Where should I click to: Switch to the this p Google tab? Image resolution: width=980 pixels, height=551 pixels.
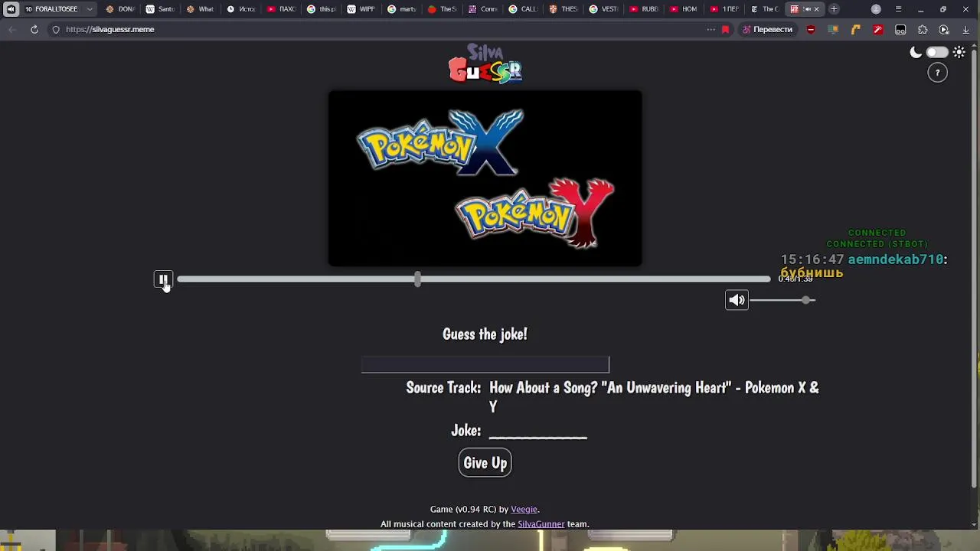coord(322,9)
